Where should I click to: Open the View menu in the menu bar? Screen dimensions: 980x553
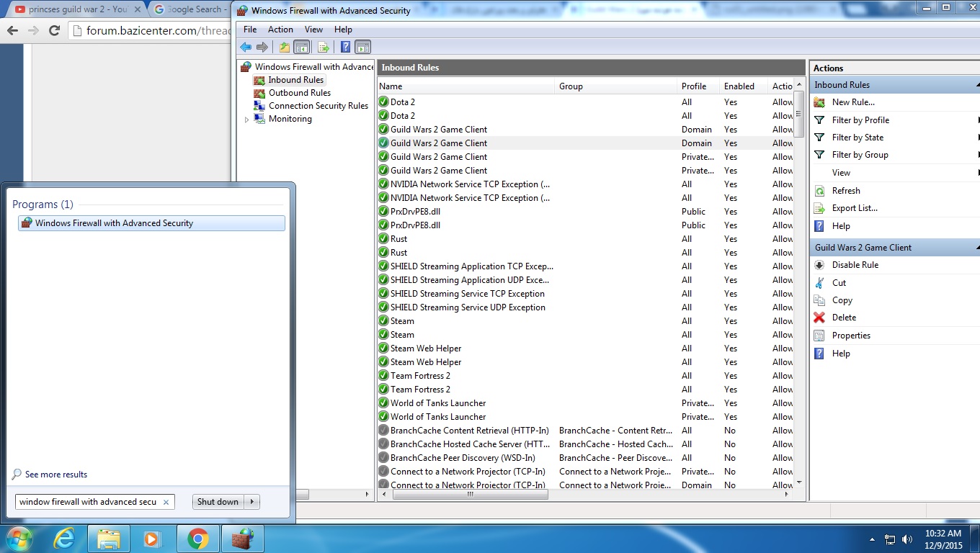(x=313, y=30)
